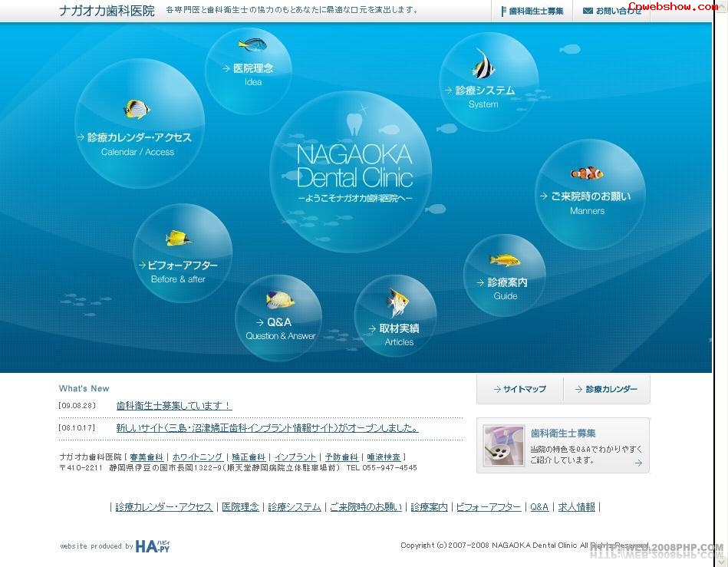Click 歯科衛生士募集 banner heading

(x=563, y=433)
